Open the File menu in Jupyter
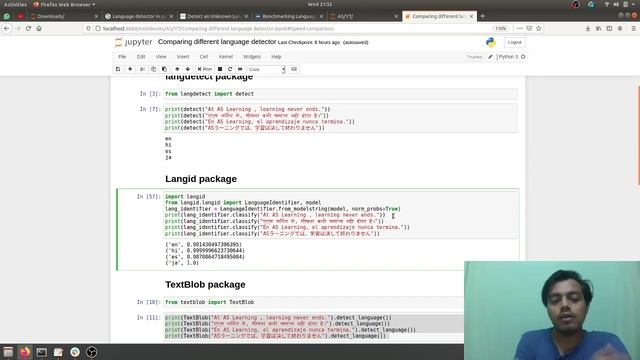 coord(122,57)
